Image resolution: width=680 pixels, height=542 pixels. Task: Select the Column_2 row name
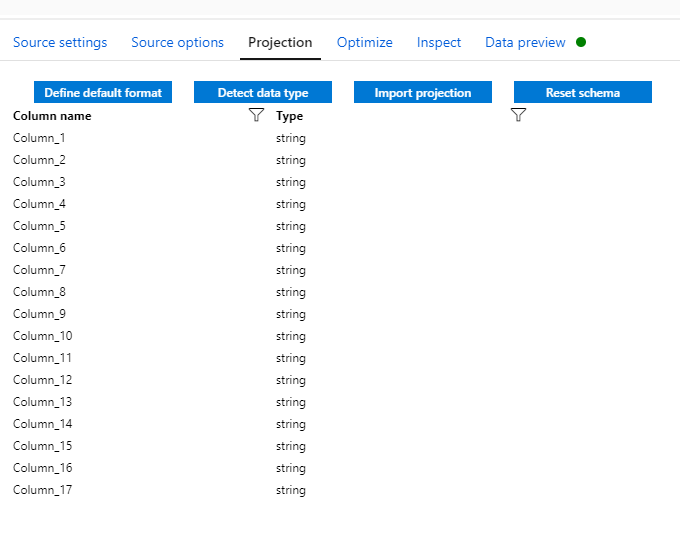[39, 160]
